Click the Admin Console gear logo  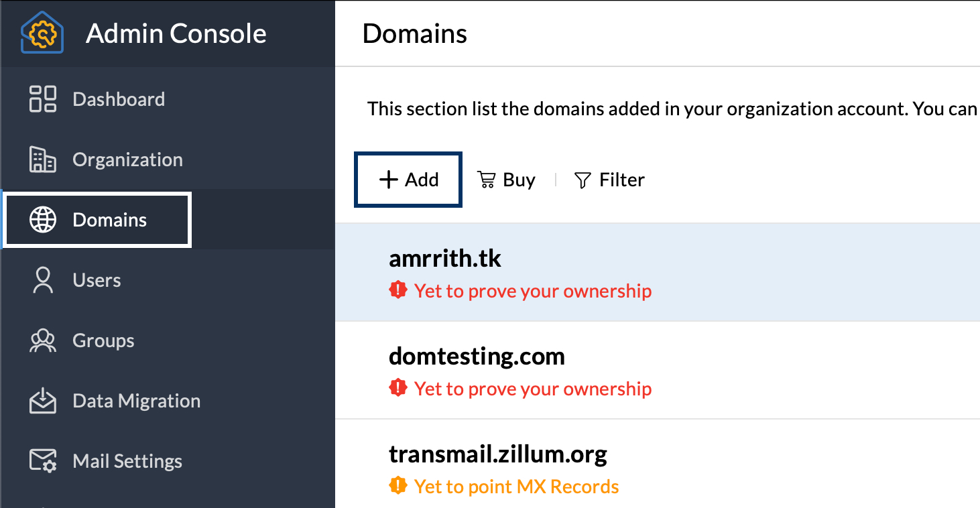[42, 33]
